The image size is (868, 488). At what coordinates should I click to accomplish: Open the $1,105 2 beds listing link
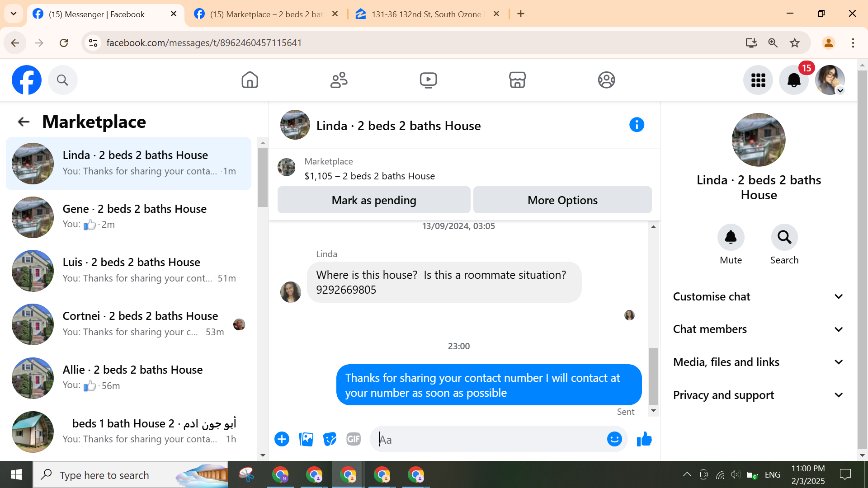[x=369, y=176]
